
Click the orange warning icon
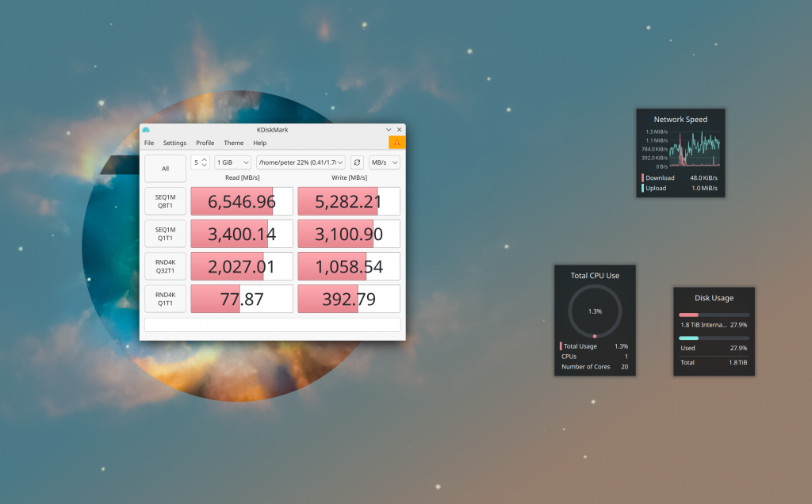(396, 143)
